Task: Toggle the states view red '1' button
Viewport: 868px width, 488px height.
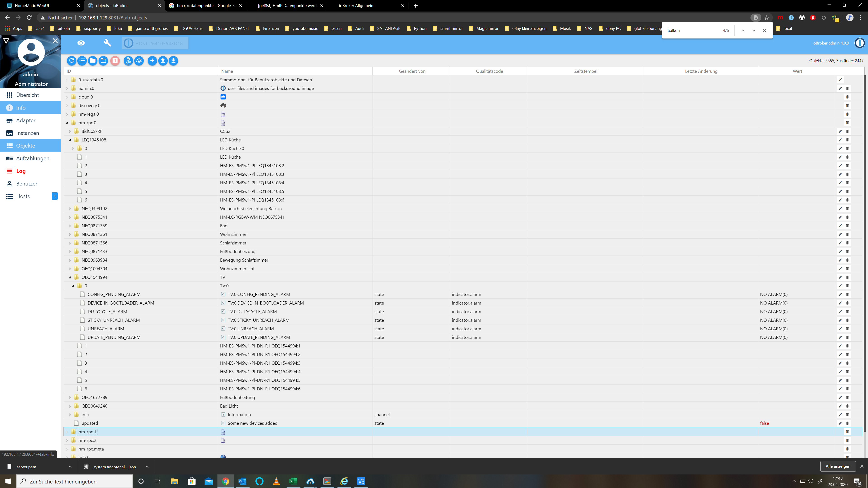Action: pyautogui.click(x=115, y=61)
